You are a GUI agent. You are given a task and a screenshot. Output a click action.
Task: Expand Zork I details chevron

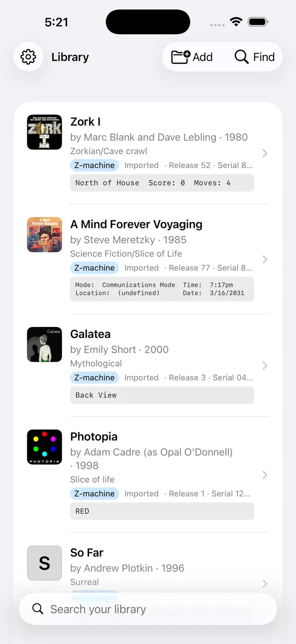point(265,154)
